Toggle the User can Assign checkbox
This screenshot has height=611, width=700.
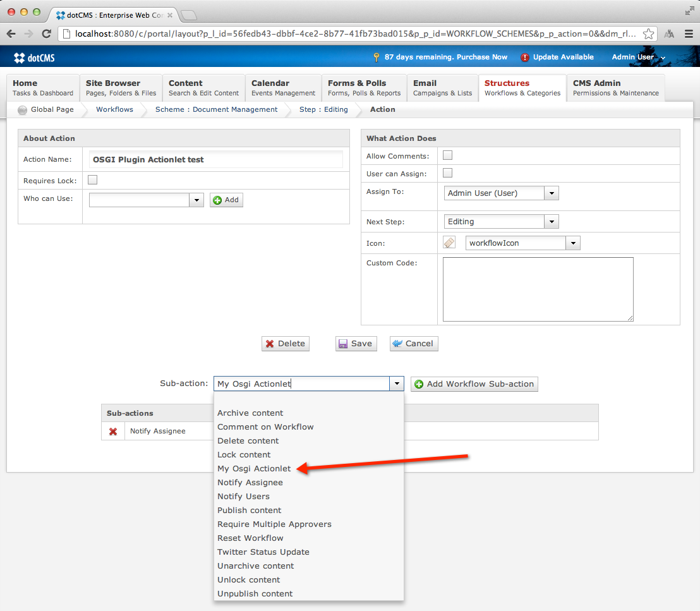click(448, 173)
